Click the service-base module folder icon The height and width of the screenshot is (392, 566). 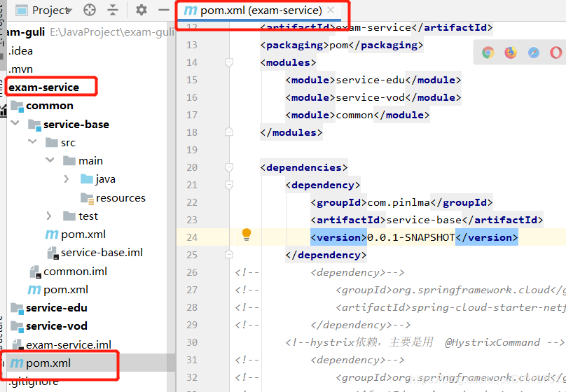point(34,125)
